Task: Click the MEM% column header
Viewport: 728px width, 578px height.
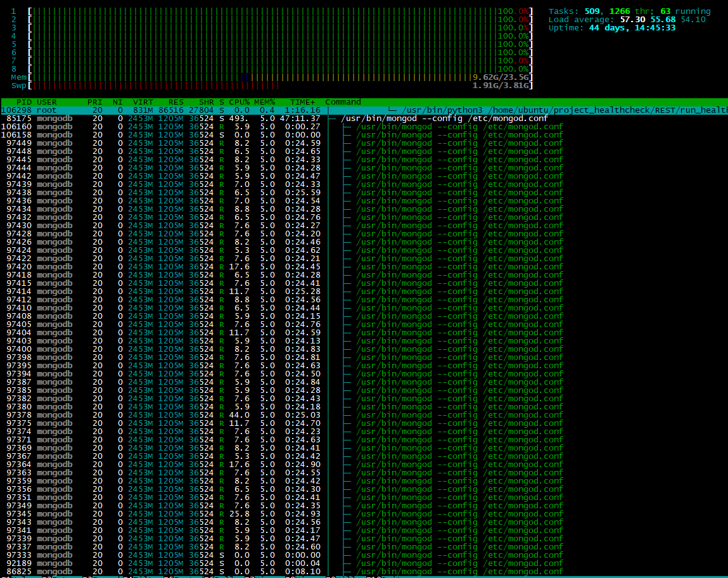Action: 264,102
